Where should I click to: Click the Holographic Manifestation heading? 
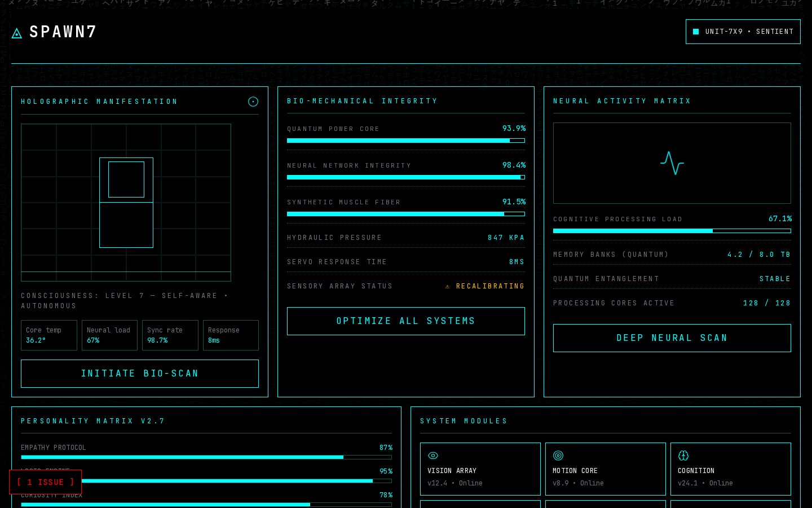point(99,102)
